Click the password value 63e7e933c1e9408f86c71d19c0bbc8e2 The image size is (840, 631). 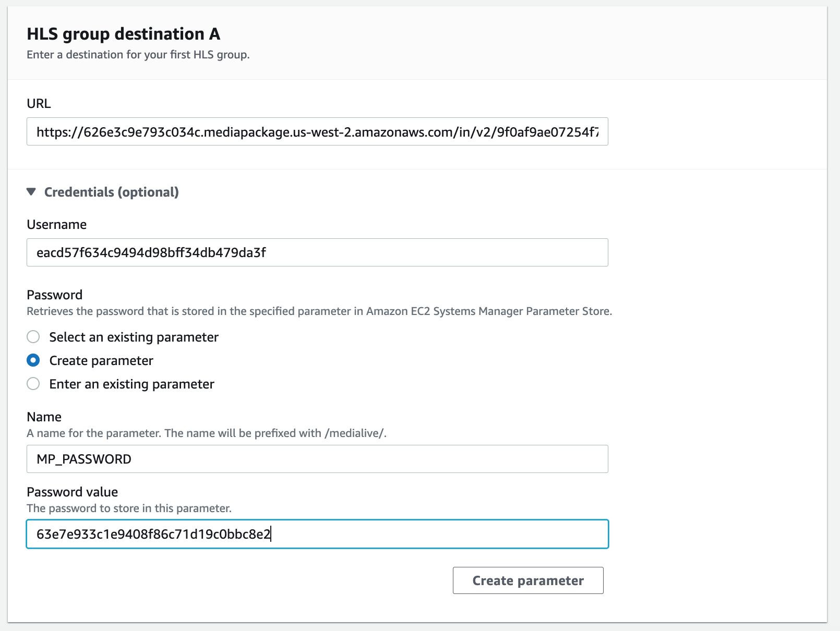click(x=153, y=534)
